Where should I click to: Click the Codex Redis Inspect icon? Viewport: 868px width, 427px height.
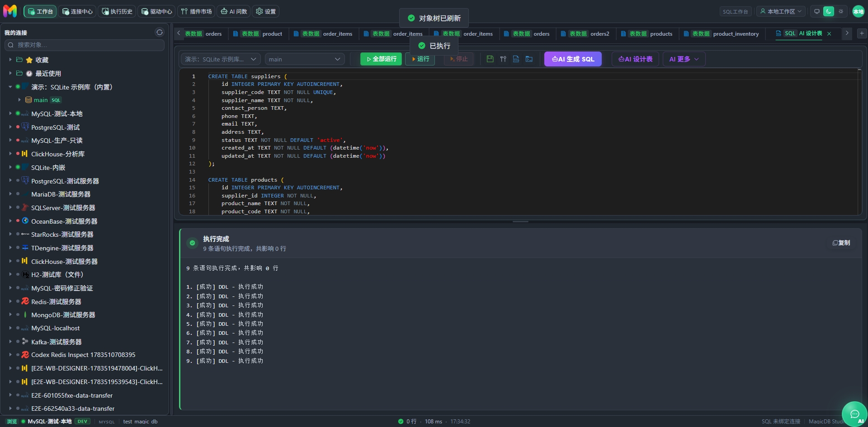pos(25,355)
